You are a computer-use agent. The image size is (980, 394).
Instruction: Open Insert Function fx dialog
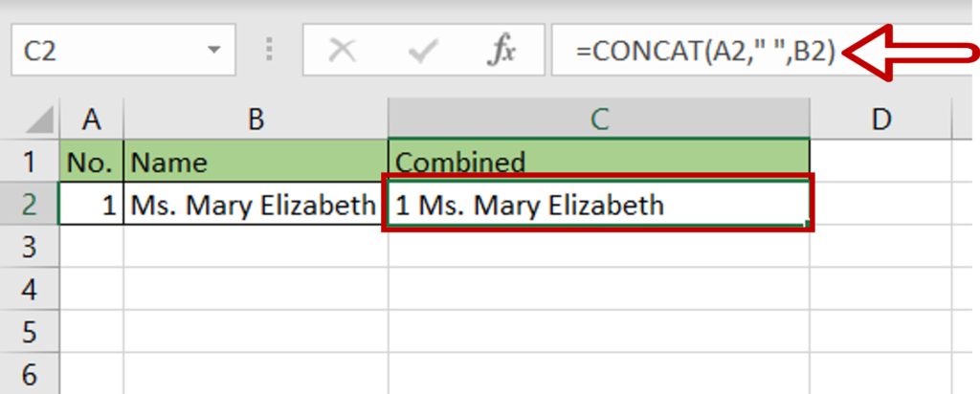(501, 52)
